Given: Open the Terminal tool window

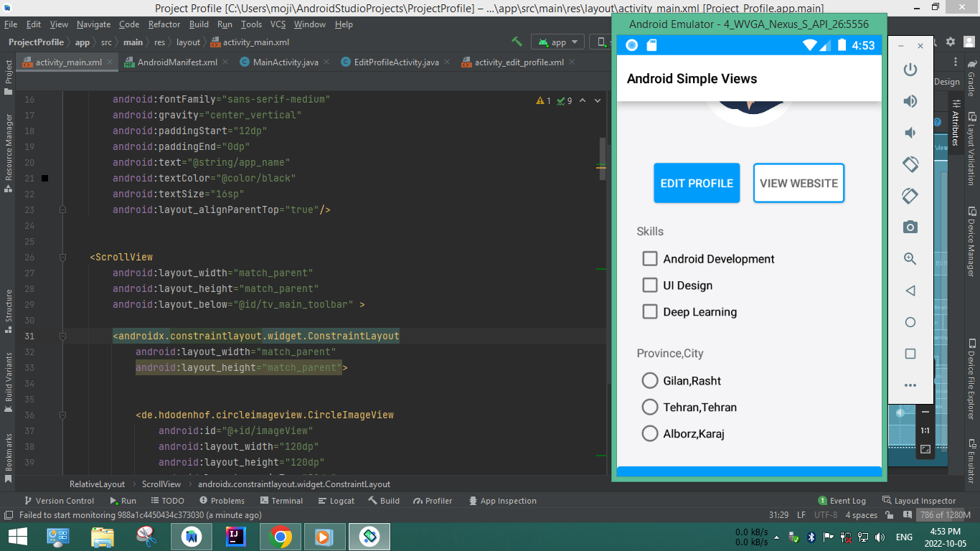Looking at the screenshot, I should 281,501.
